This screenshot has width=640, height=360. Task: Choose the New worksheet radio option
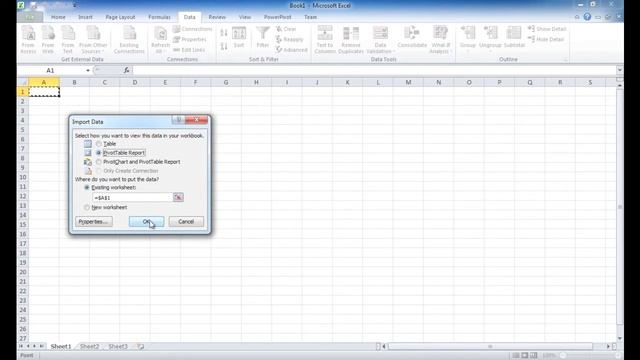[87, 207]
